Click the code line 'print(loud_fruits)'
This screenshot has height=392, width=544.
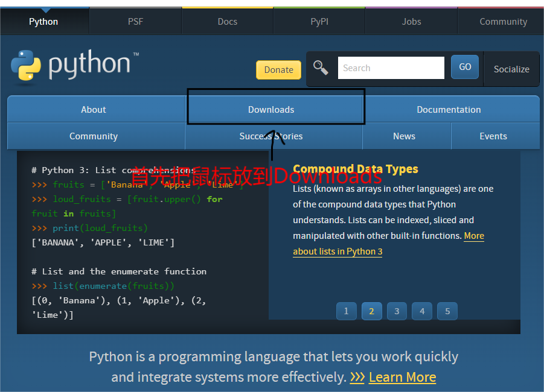[x=100, y=228]
